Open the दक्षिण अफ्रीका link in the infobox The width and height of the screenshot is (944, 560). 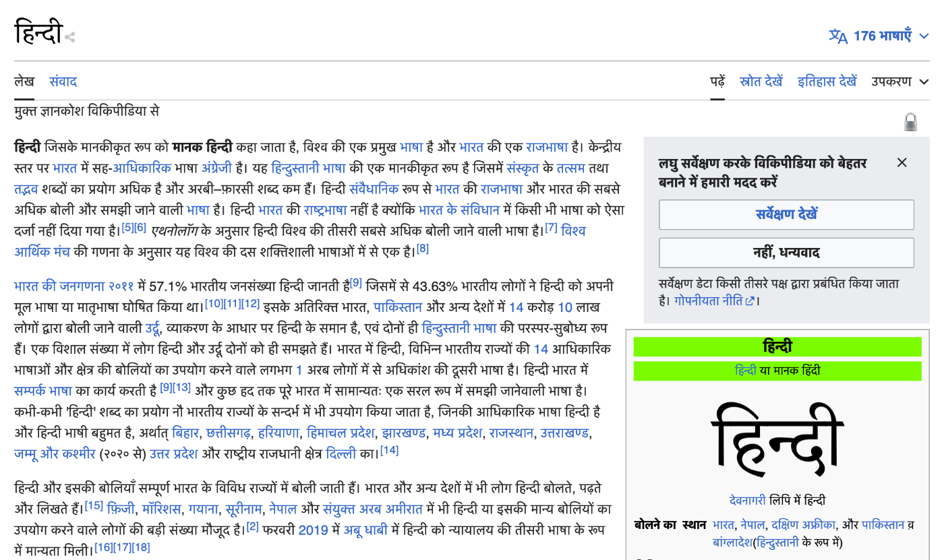tap(803, 524)
